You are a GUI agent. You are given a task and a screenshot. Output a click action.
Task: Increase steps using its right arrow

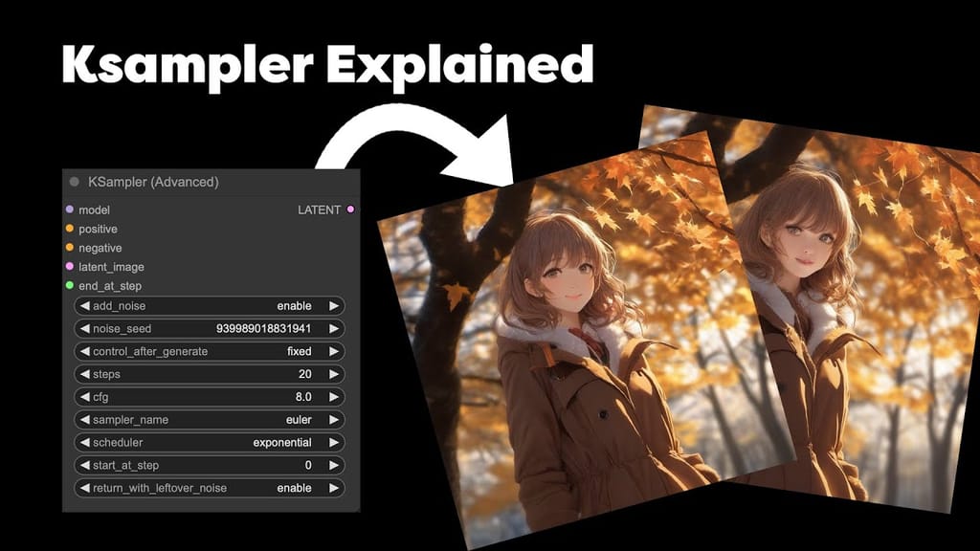point(332,374)
